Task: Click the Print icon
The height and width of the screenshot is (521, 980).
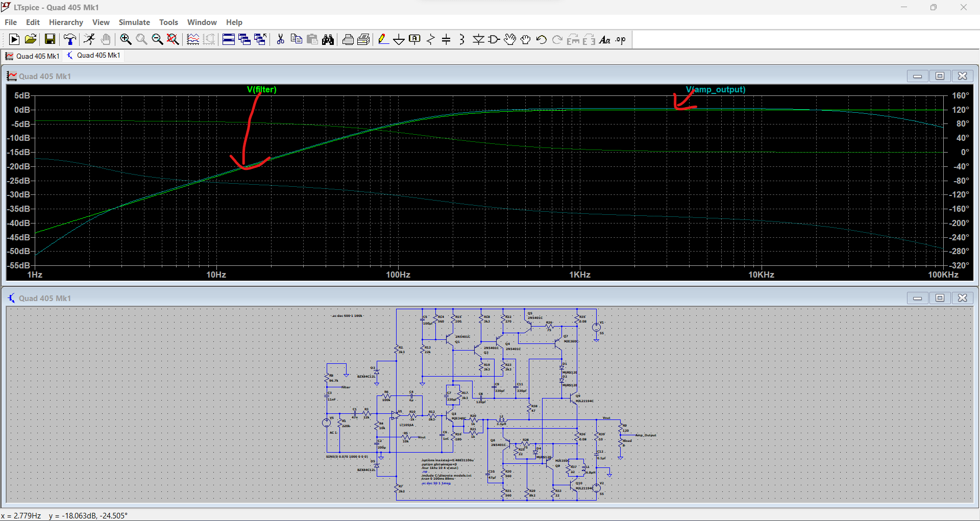Action: (x=348, y=39)
